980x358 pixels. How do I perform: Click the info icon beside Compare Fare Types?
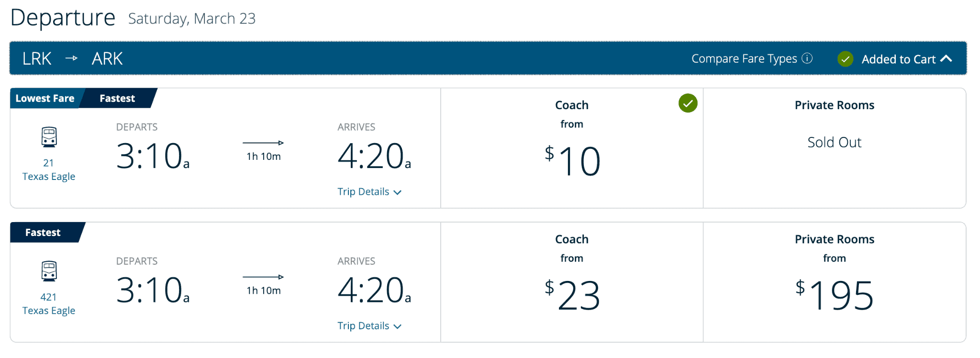click(x=807, y=58)
